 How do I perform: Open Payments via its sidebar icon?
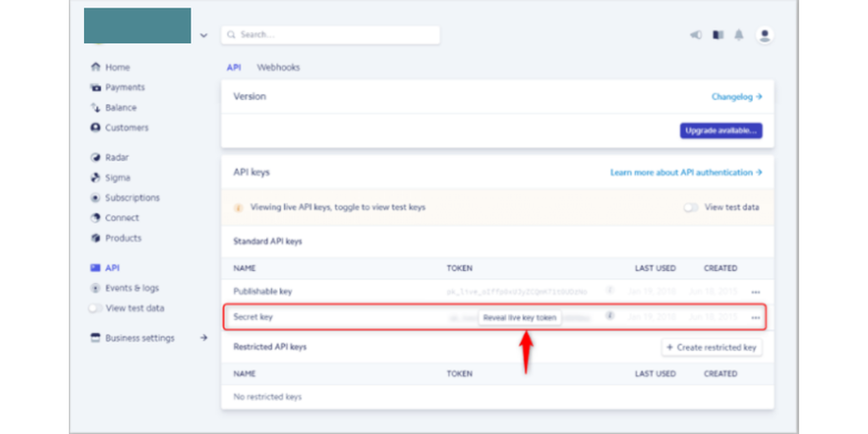coord(95,88)
